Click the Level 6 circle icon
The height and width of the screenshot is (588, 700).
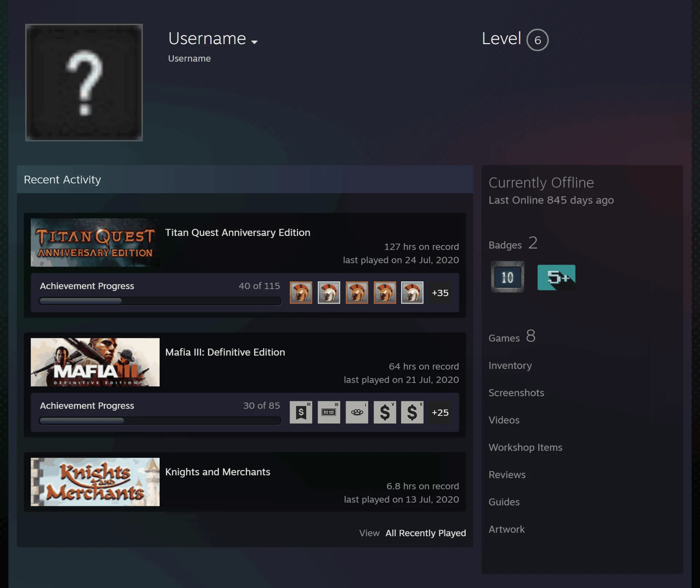537,40
